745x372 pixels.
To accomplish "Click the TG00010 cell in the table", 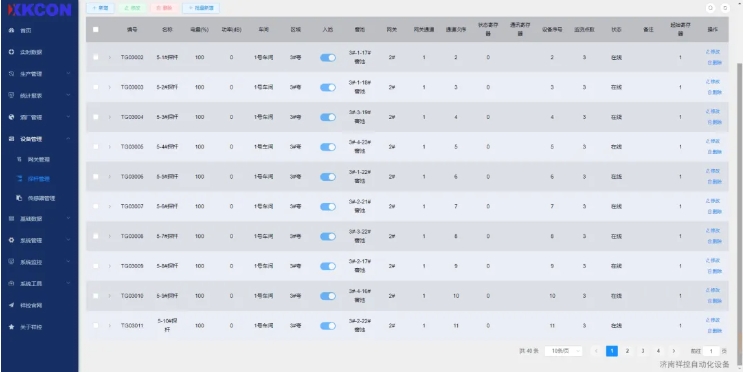I will click(x=132, y=296).
